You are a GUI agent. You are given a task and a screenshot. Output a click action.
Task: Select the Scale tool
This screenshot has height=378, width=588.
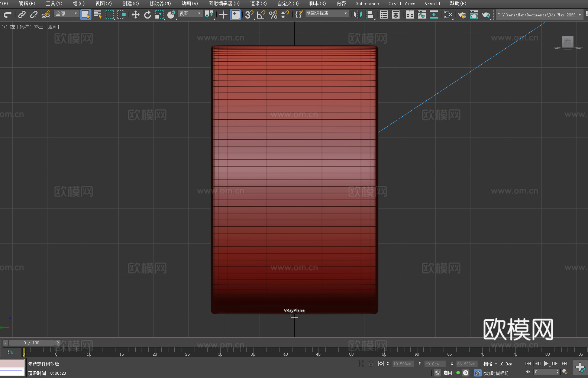(159, 14)
